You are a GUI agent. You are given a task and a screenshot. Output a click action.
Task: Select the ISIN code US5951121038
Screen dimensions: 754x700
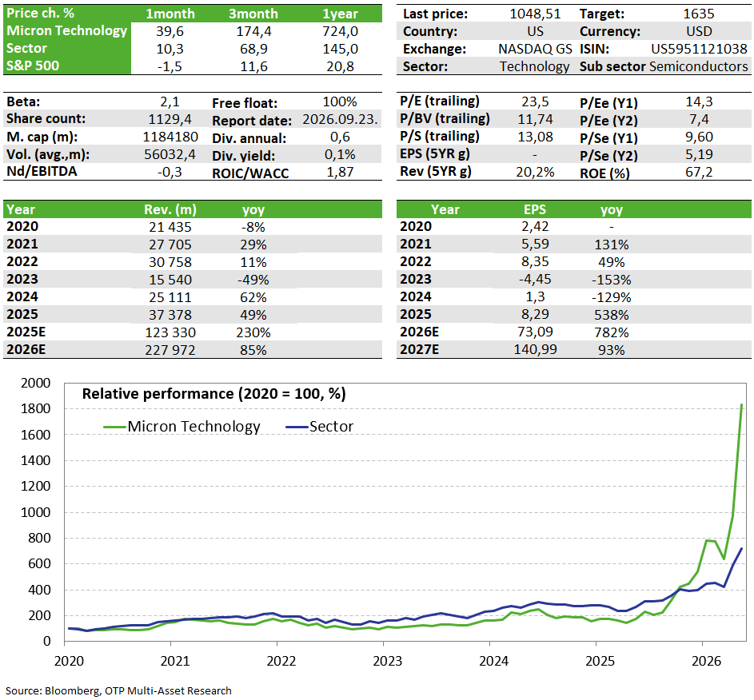coord(699,49)
